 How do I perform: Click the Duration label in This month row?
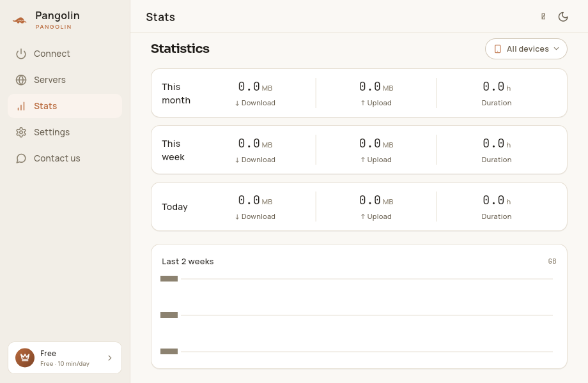[497, 103]
